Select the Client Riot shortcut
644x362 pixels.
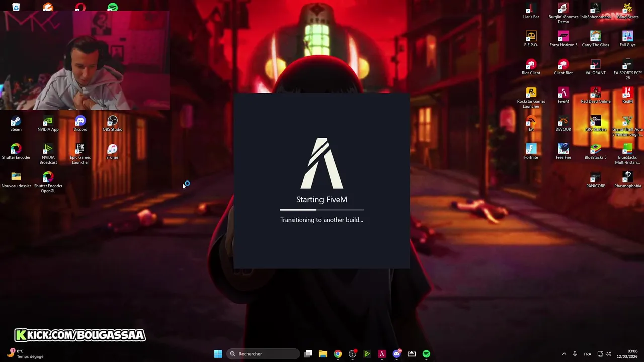point(563,67)
